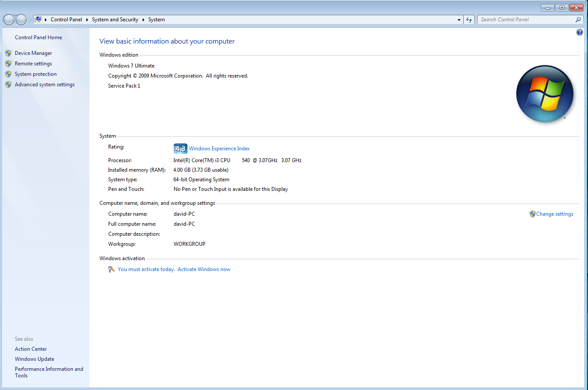Select the Control Panel breadcrumb
This screenshot has width=588, height=390.
point(66,20)
